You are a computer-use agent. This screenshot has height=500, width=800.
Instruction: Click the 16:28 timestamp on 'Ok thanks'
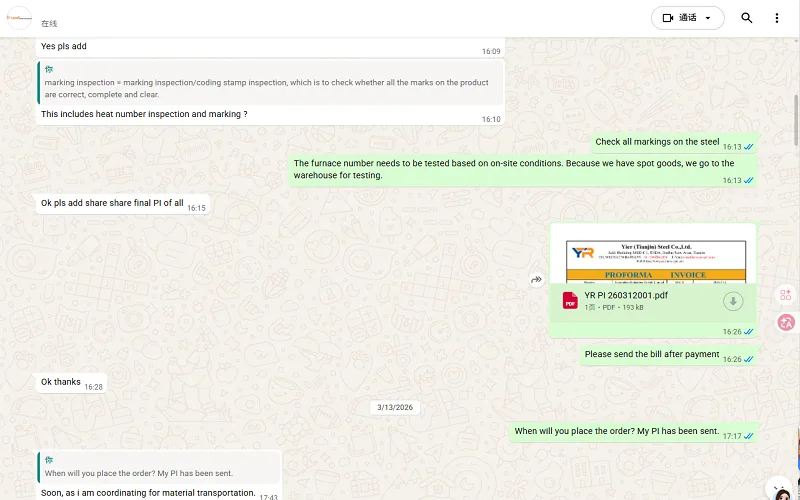(x=93, y=387)
